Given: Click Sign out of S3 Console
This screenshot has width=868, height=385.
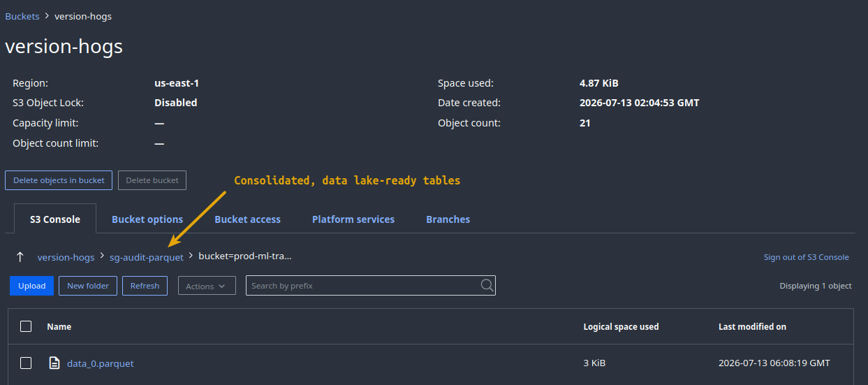Looking at the screenshot, I should 807,257.
